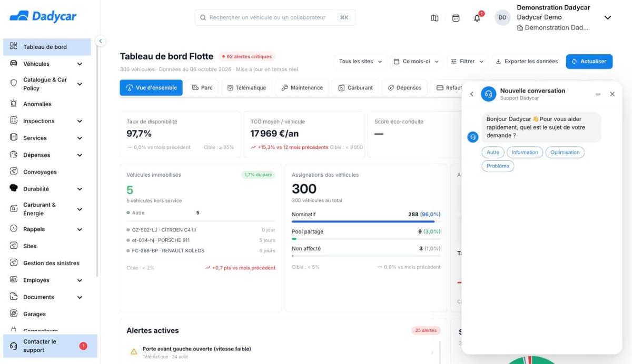Choose the Information chat option
632x364 pixels.
point(525,153)
